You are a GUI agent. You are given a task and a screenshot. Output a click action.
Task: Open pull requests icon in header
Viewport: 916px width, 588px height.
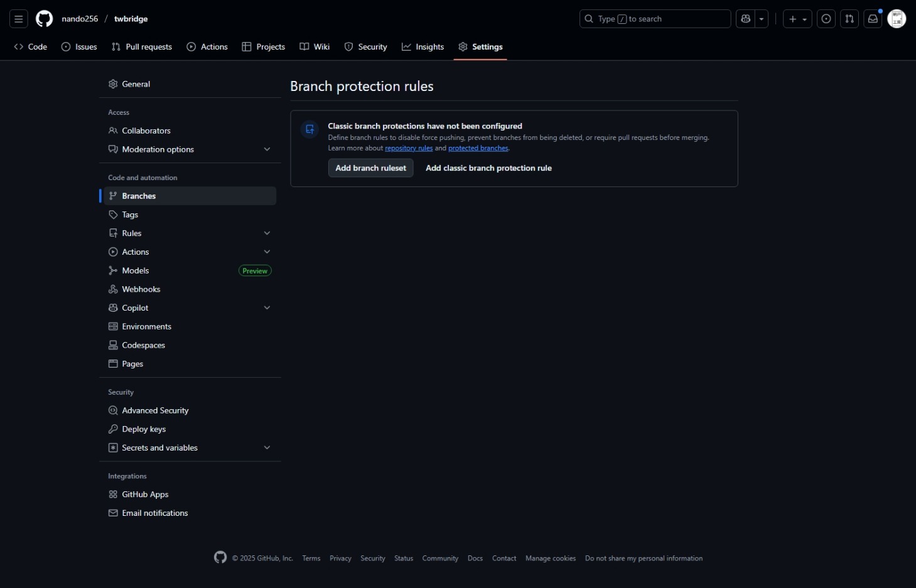click(849, 19)
